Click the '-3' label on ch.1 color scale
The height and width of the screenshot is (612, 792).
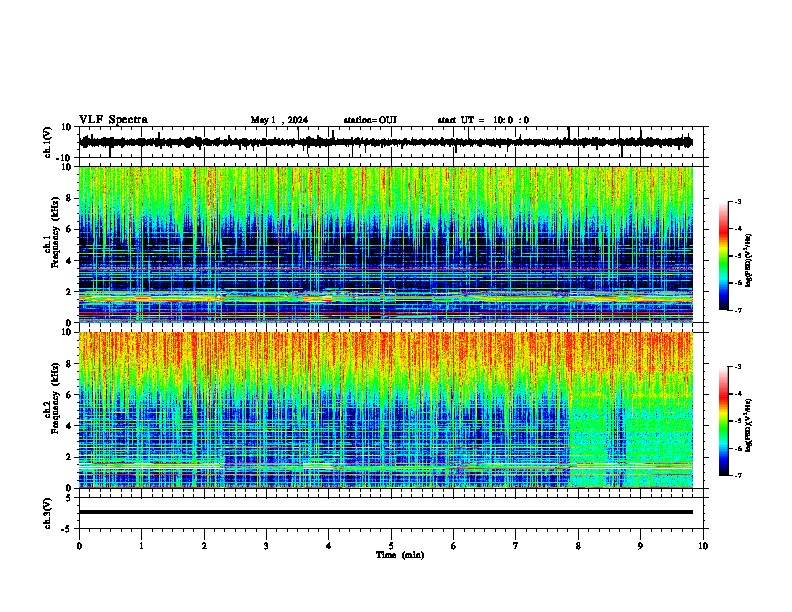pos(738,202)
